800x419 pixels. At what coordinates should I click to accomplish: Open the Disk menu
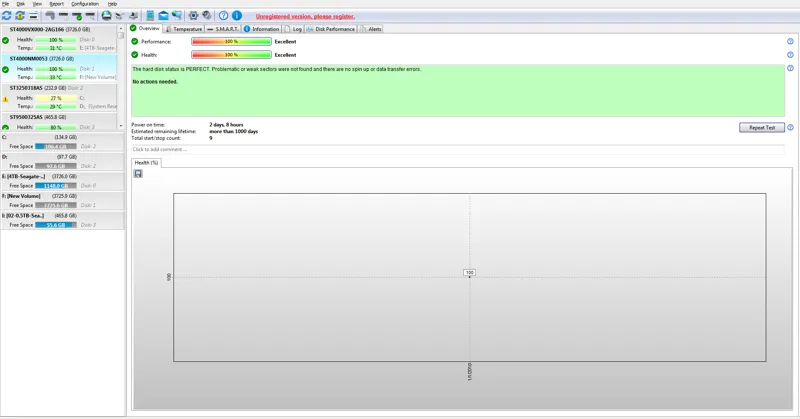[20, 4]
